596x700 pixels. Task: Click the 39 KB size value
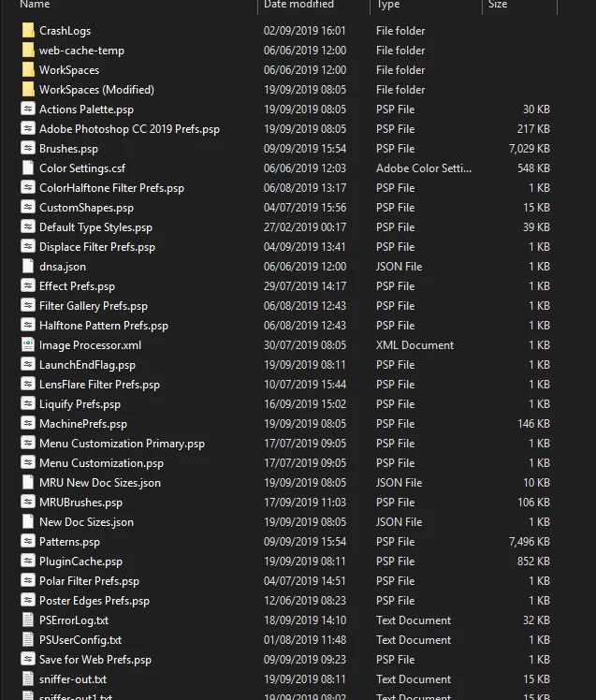point(536,226)
